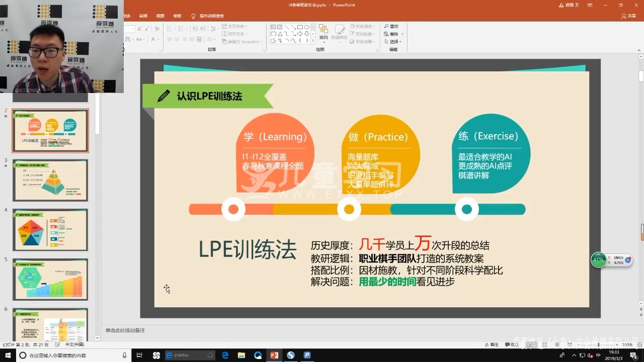The image size is (644, 362).
Task: Click the PowerPoint icon in taskbar
Action: [x=274, y=355]
